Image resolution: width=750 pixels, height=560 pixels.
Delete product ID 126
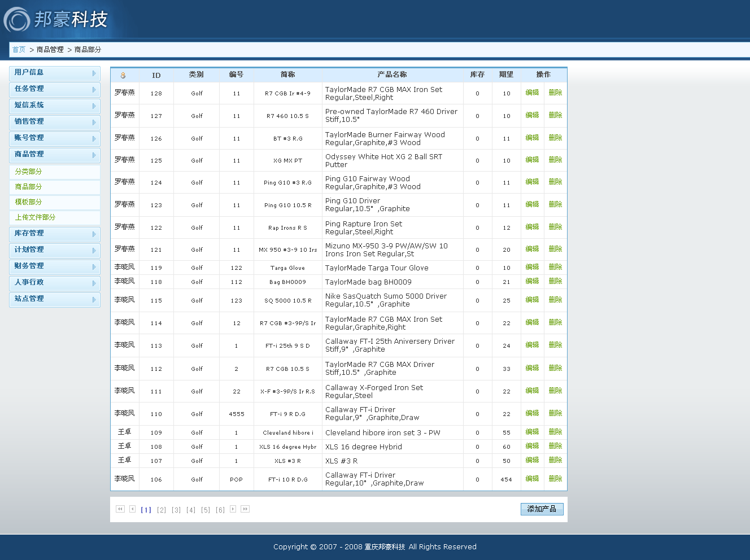(x=555, y=138)
